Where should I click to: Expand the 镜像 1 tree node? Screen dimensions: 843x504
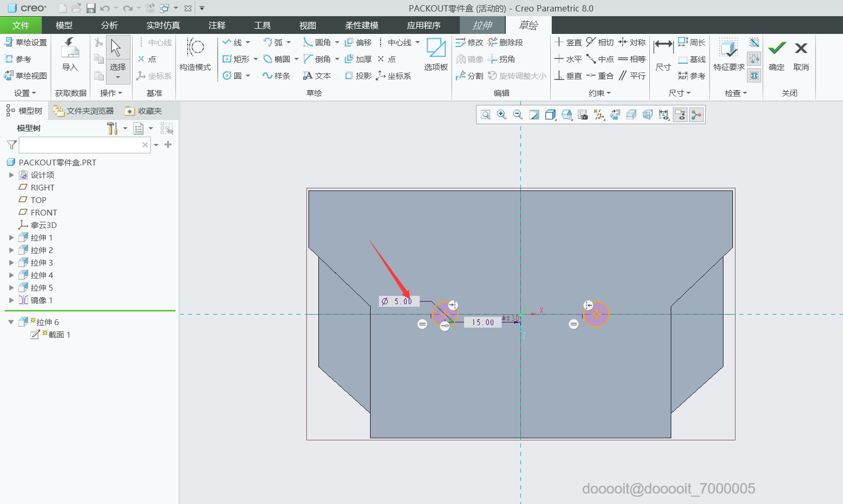click(x=11, y=300)
